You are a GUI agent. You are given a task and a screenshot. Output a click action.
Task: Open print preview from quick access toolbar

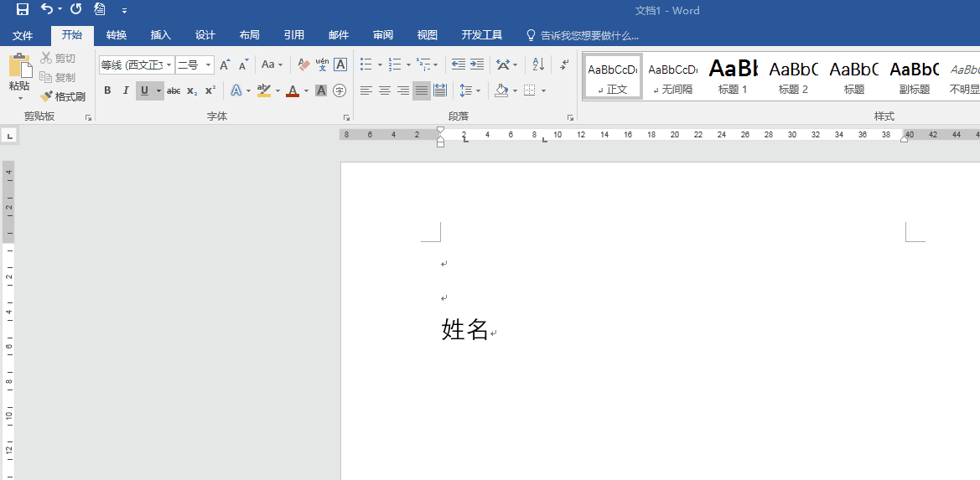point(100,9)
